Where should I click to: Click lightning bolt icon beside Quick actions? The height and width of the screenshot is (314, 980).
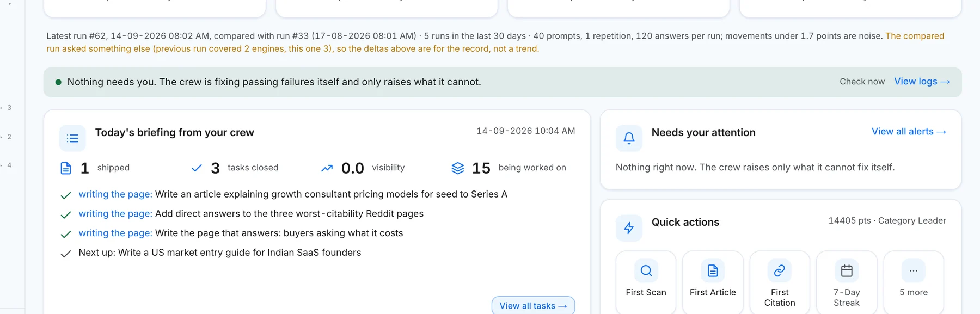tap(629, 228)
